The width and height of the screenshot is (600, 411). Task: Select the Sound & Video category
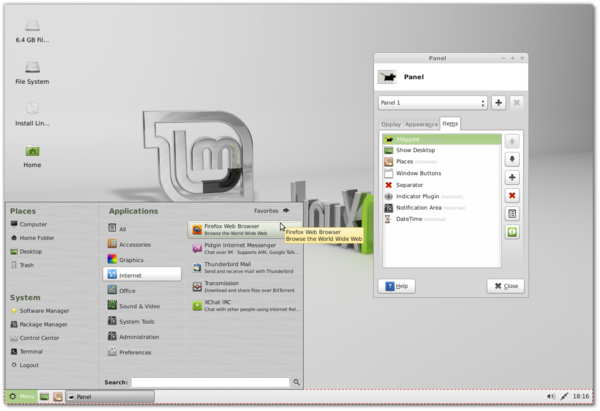142,306
